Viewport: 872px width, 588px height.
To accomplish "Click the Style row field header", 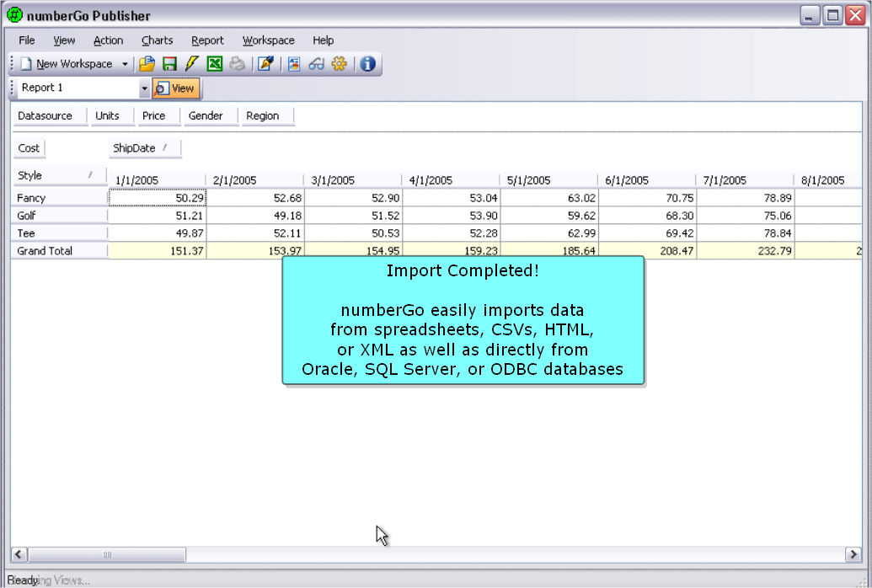I will pos(60,176).
